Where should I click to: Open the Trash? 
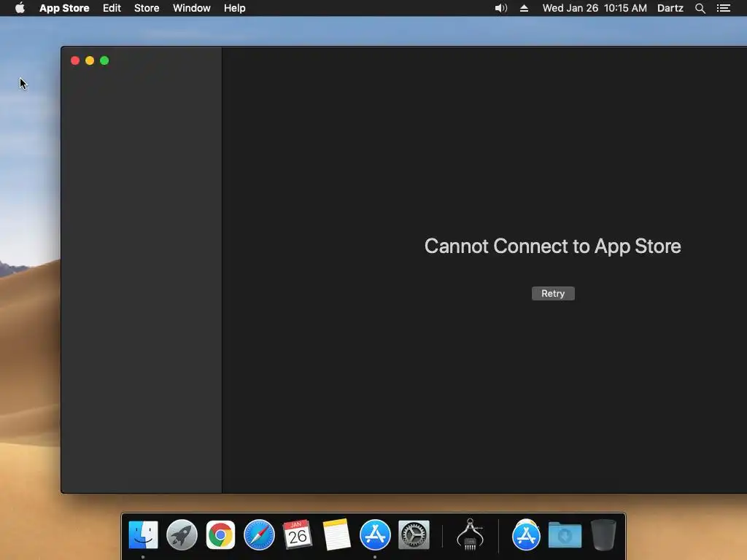(603, 534)
